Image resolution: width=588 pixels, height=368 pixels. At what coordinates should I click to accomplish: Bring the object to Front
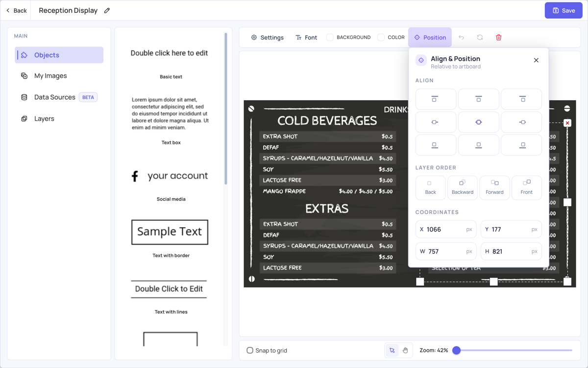(x=527, y=188)
